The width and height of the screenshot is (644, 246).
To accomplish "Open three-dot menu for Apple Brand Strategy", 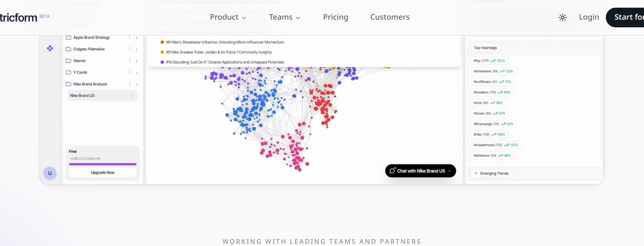I will click(130, 37).
